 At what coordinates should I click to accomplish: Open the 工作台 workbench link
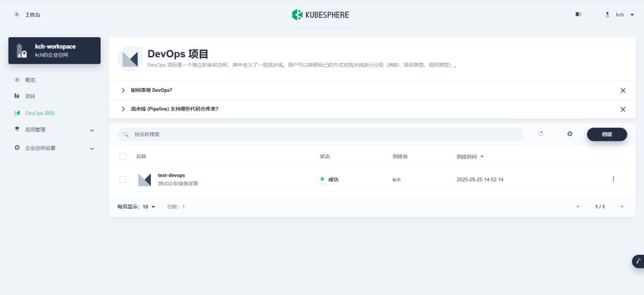pos(33,15)
